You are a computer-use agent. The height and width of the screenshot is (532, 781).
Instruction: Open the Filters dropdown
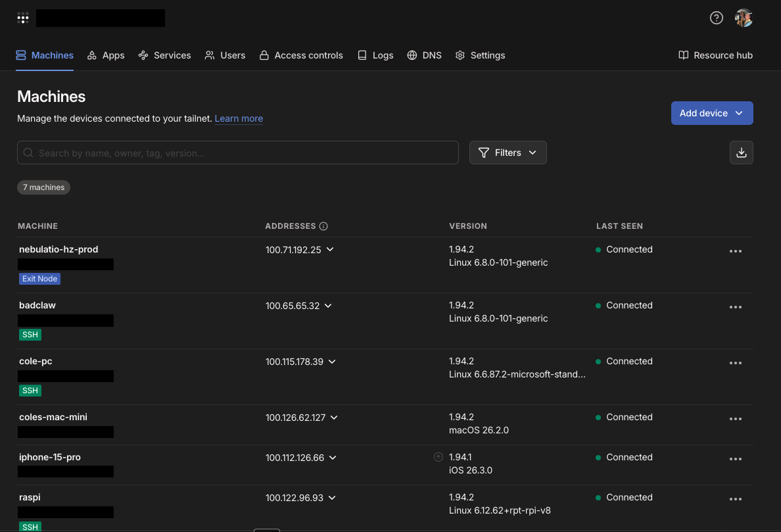coord(508,152)
